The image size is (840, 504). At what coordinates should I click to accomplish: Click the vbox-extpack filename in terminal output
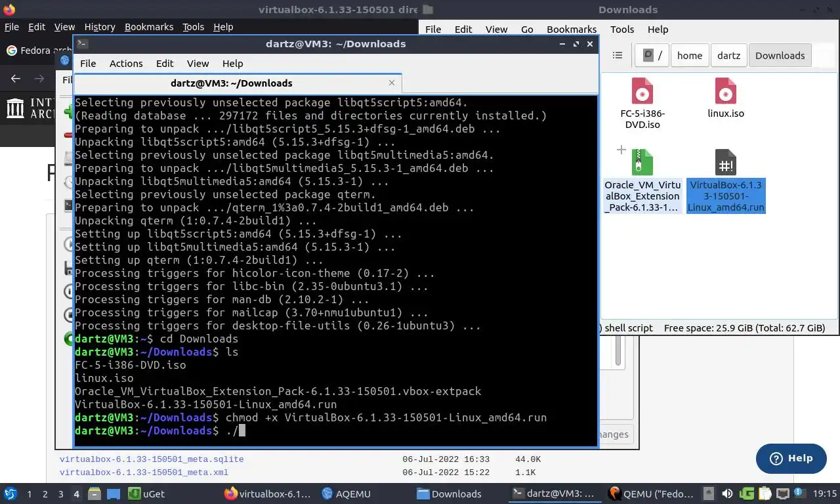278,391
